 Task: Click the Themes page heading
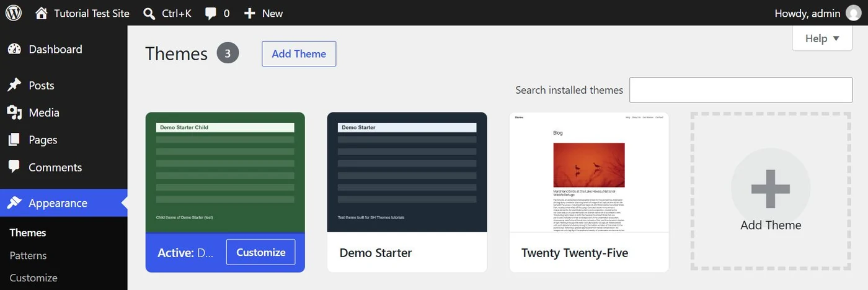tap(176, 54)
